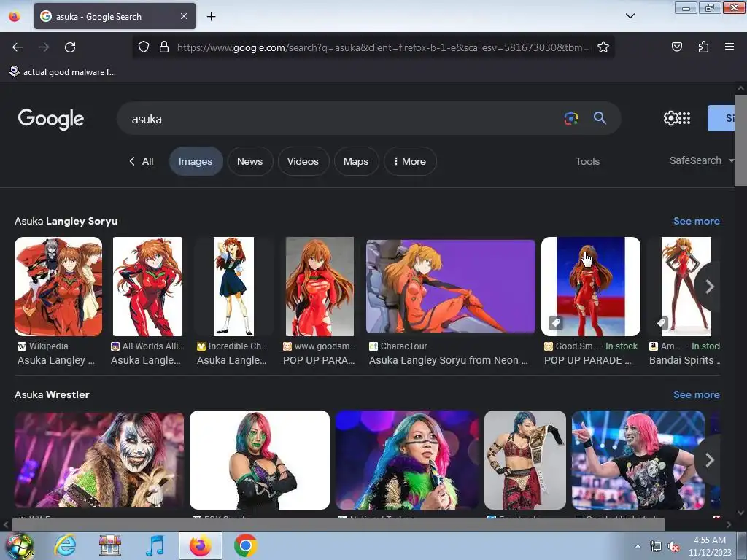Search by image with the Lens camera icon
Screen dimensions: 747x560
(x=571, y=118)
